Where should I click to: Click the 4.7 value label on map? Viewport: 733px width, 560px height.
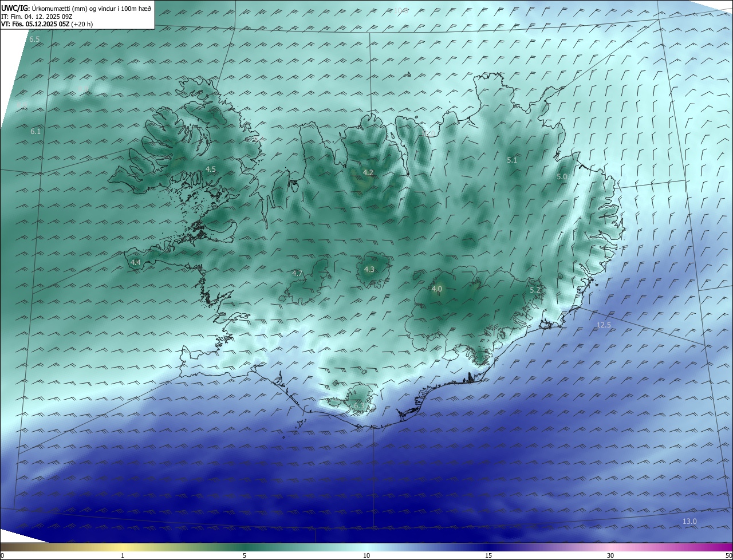tap(297, 274)
